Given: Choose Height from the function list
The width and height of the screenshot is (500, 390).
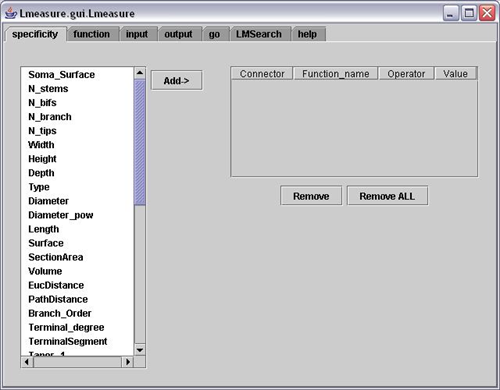Looking at the screenshot, I should tap(77, 159).
